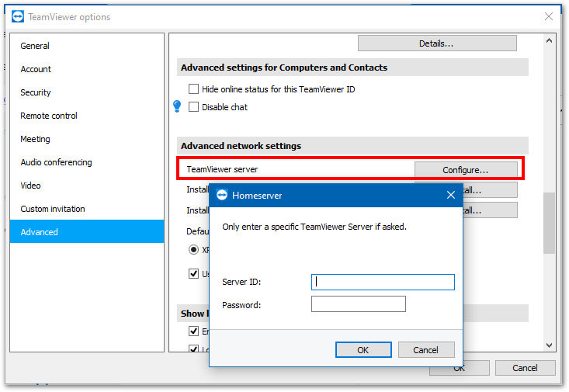Open the Account settings category
Viewport: 569px width, 392px height.
click(x=87, y=69)
